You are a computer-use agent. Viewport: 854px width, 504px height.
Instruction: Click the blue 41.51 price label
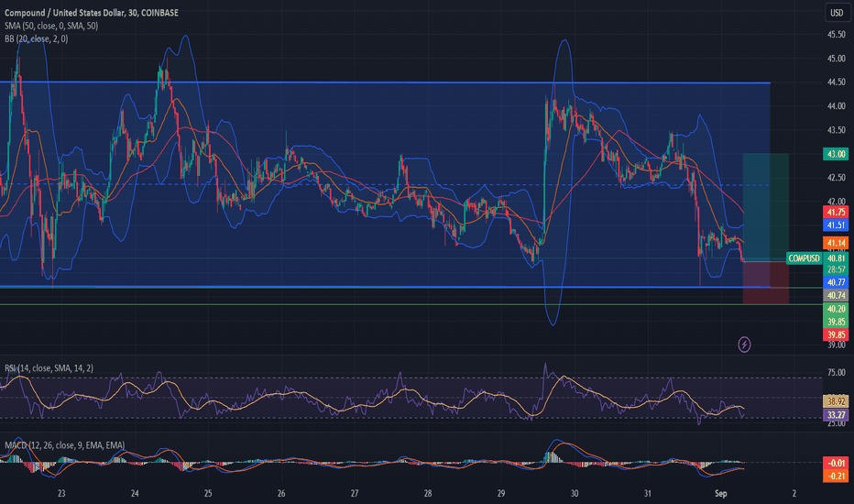836,225
